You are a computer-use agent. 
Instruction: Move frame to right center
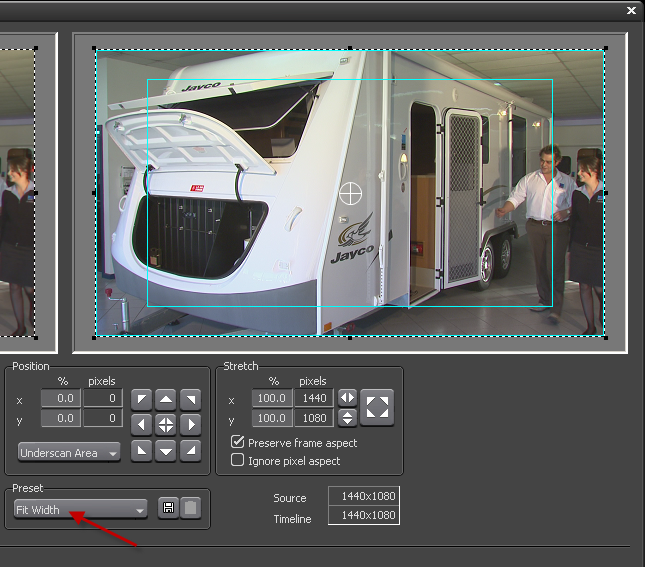(190, 424)
